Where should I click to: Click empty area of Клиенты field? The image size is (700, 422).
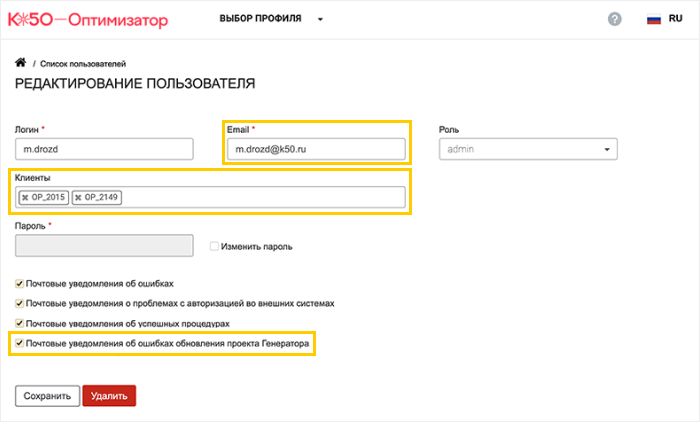[x=260, y=198]
